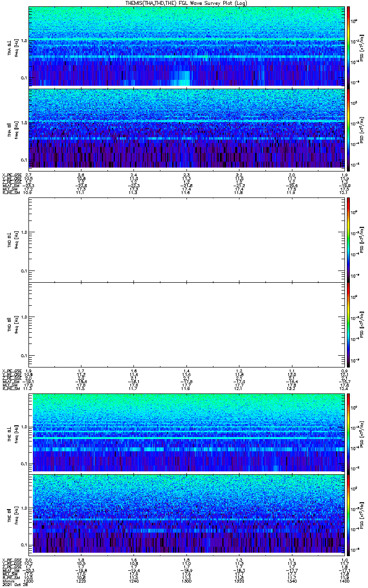The height and width of the screenshot is (588, 368).
Task: Click the MLAT_SM value -23.3 under the THA panels
Action: tap(29, 186)
